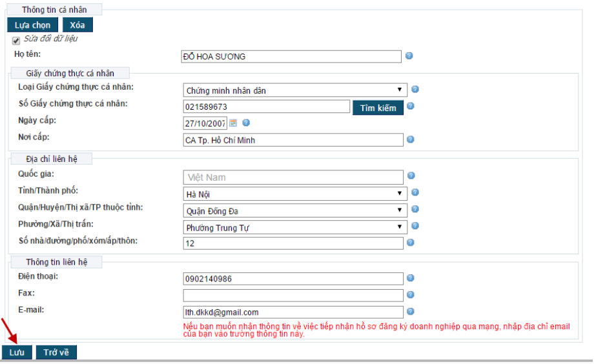Click the Trở về back button
Screen dimensions: 596x364
56,352
